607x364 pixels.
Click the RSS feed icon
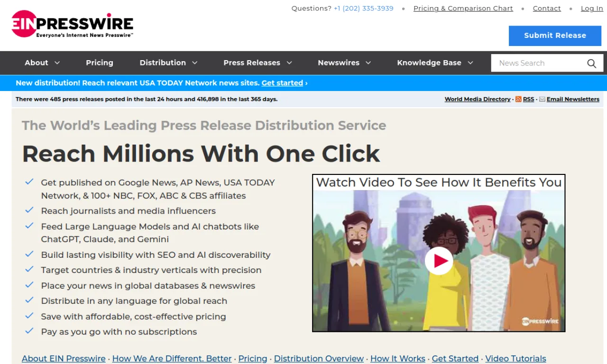coord(518,99)
